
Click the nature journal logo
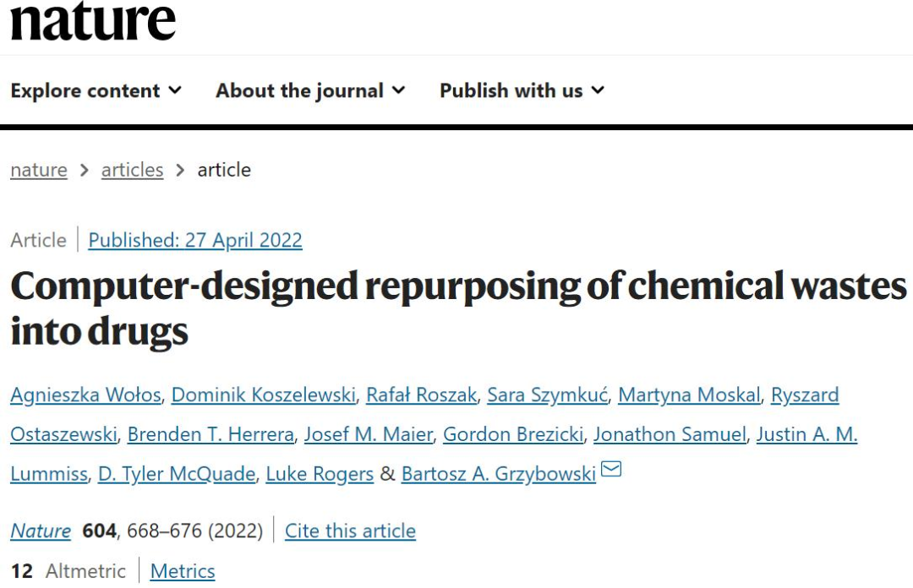tap(93, 21)
